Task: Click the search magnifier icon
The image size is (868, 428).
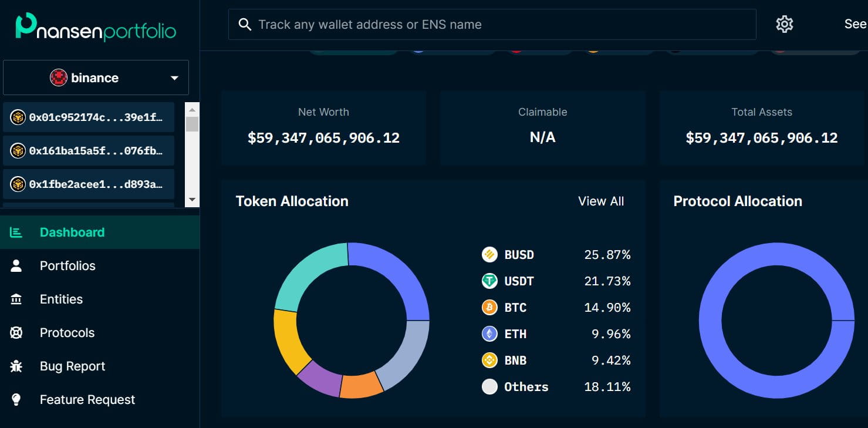Action: [x=245, y=24]
